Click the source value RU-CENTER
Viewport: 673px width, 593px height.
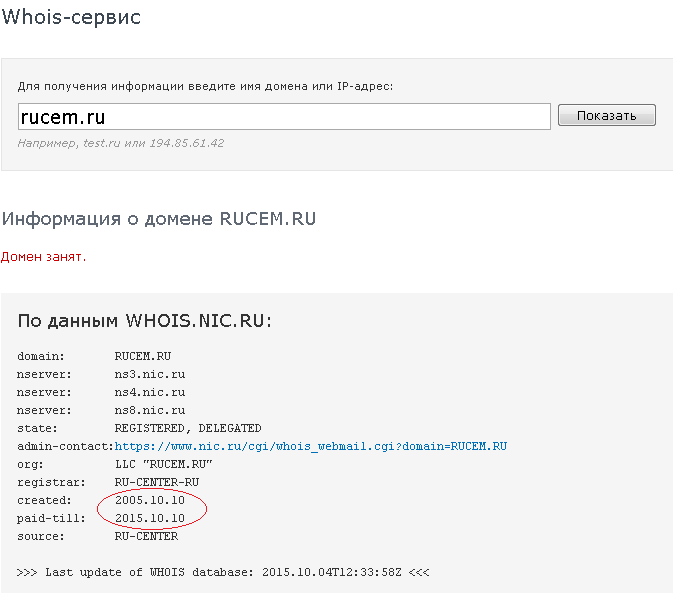146,536
